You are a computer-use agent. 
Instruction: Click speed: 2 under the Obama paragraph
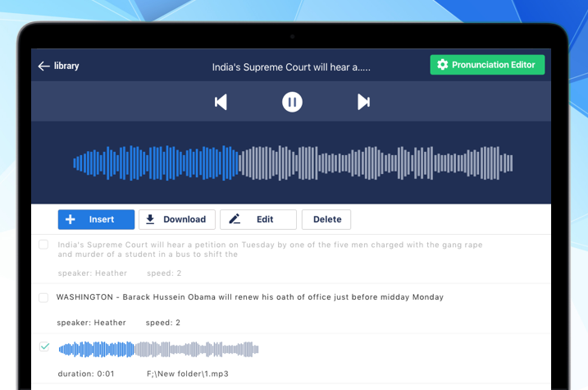pos(162,323)
